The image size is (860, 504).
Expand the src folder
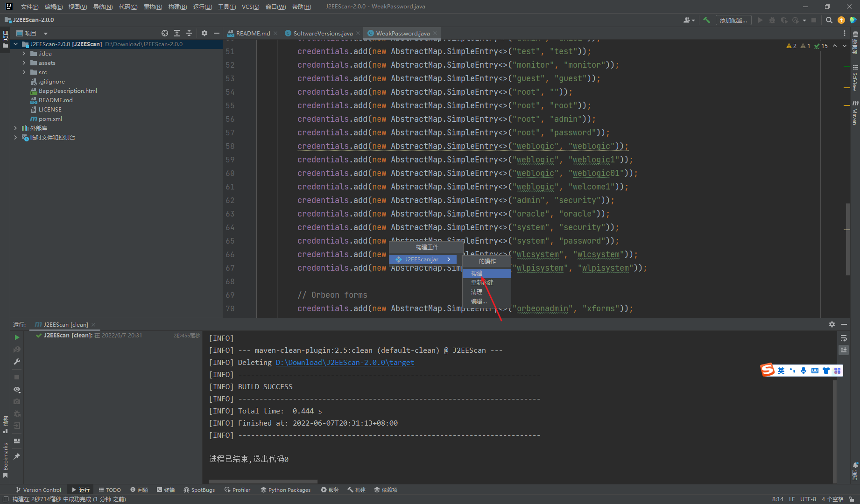pos(24,72)
